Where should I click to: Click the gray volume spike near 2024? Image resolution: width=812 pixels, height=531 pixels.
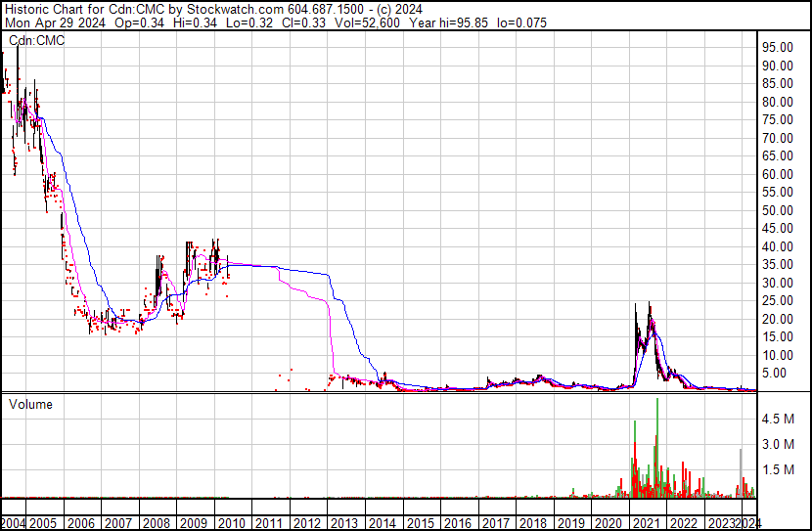point(741,473)
